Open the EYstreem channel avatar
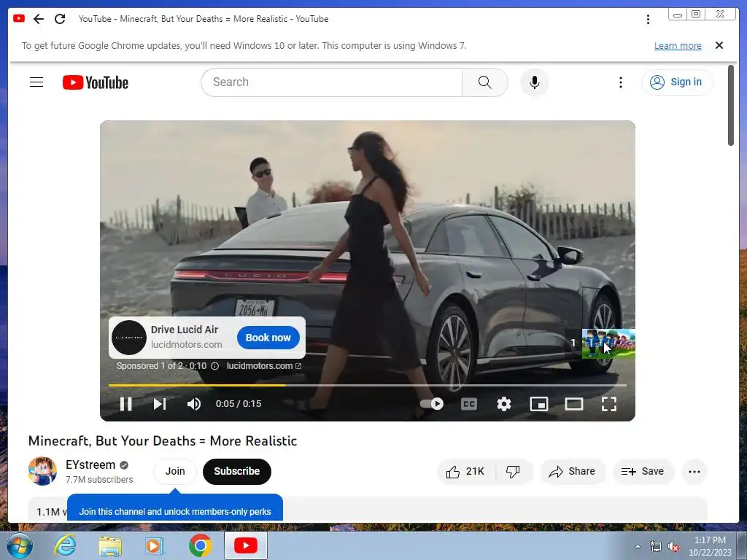The height and width of the screenshot is (560, 747). [x=42, y=471]
